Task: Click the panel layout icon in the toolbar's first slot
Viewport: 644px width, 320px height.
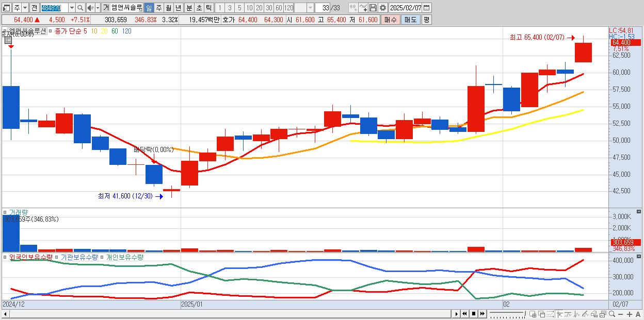Action: coord(7,8)
